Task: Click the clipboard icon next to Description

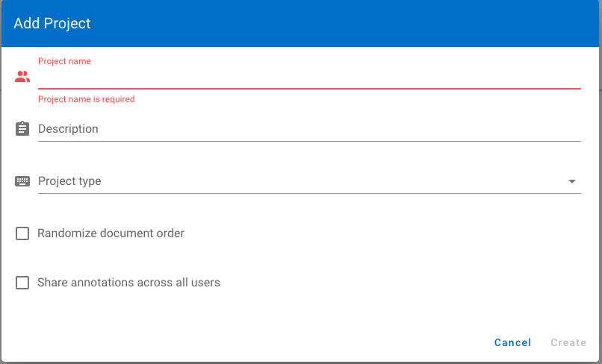Action: (x=22, y=128)
